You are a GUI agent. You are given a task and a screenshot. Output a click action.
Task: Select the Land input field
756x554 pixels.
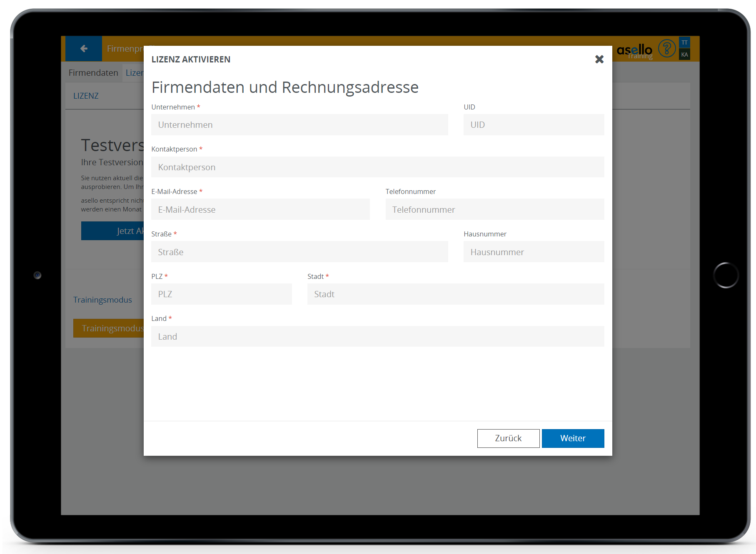377,337
